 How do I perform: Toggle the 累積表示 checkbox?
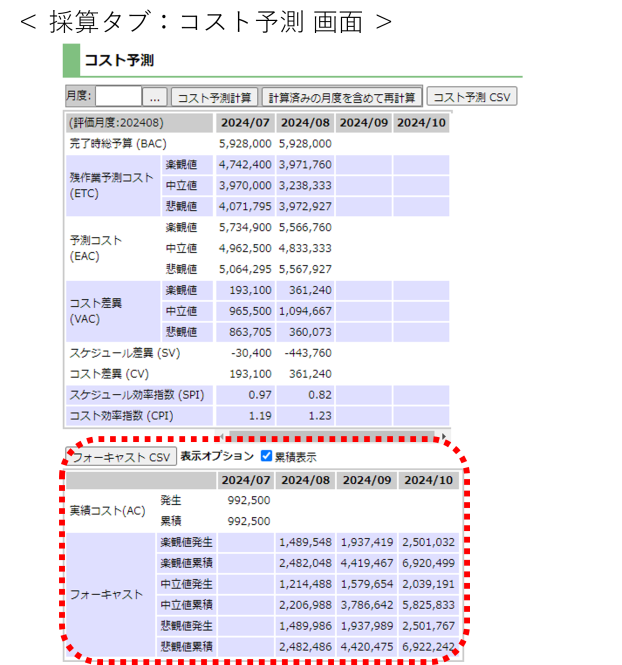point(266,456)
